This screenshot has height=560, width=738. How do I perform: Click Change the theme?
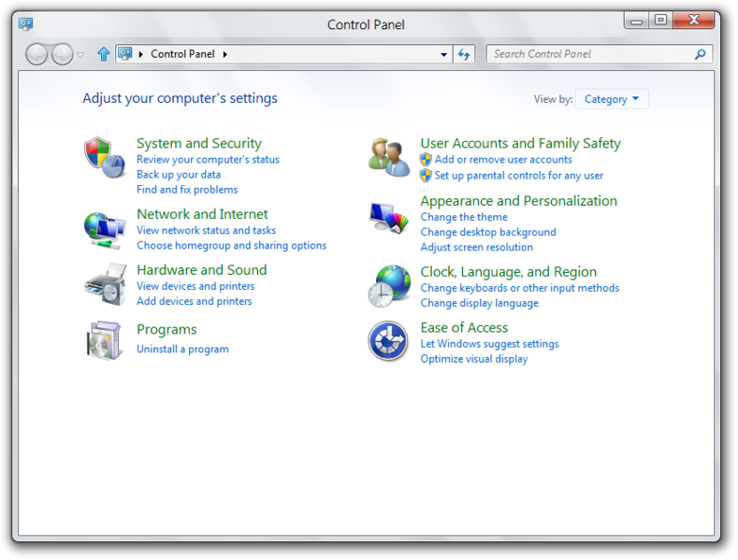pos(464,217)
